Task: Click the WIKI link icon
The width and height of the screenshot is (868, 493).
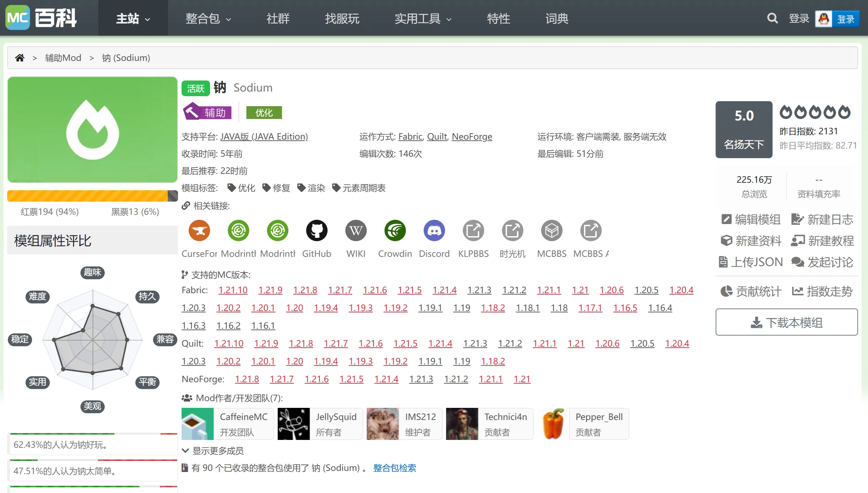Action: [x=356, y=230]
